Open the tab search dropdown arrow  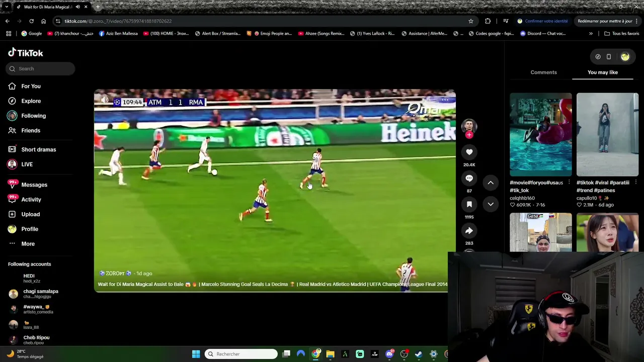pos(6,7)
